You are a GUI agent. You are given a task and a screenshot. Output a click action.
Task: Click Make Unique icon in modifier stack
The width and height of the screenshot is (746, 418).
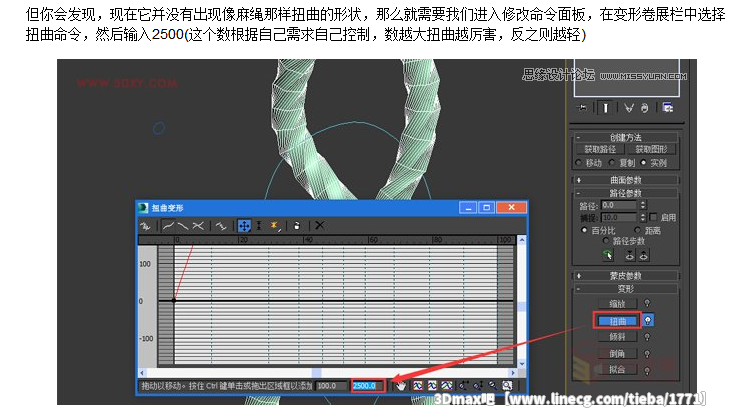(629, 108)
